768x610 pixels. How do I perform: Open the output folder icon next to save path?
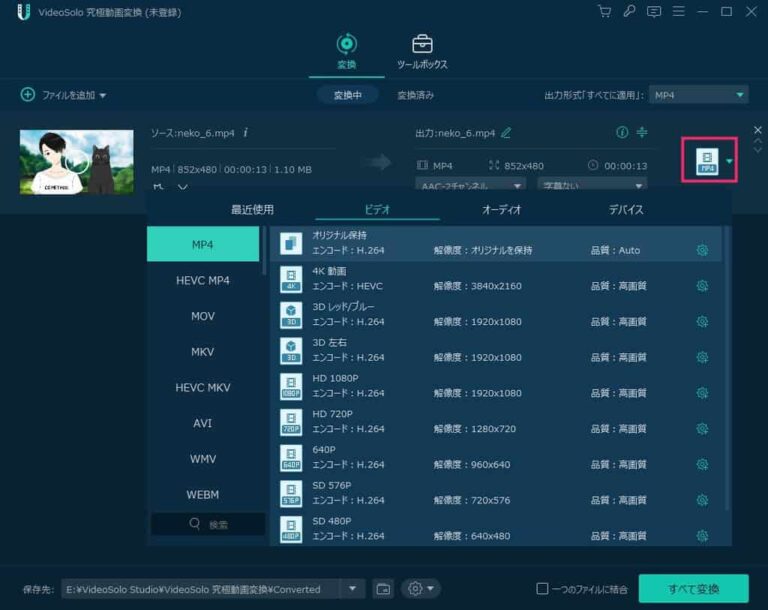tap(383, 589)
